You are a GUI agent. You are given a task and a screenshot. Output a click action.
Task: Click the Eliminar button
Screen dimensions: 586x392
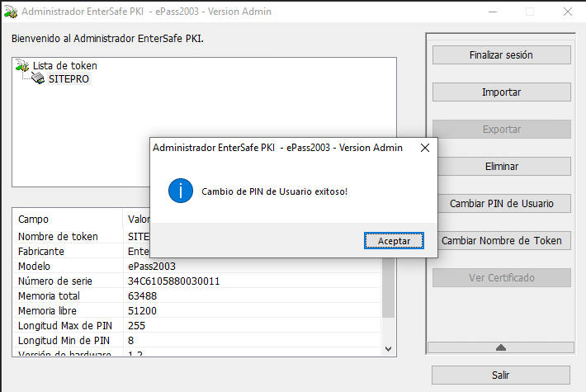(502, 167)
